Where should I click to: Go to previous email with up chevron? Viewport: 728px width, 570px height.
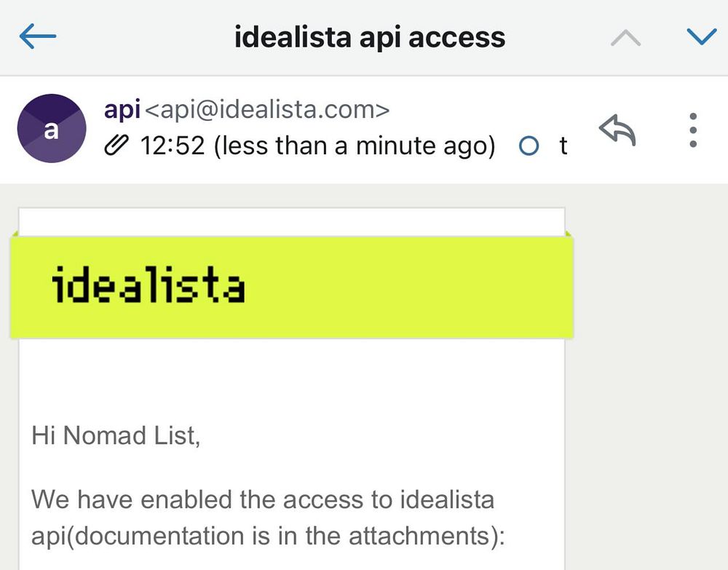coord(625,38)
